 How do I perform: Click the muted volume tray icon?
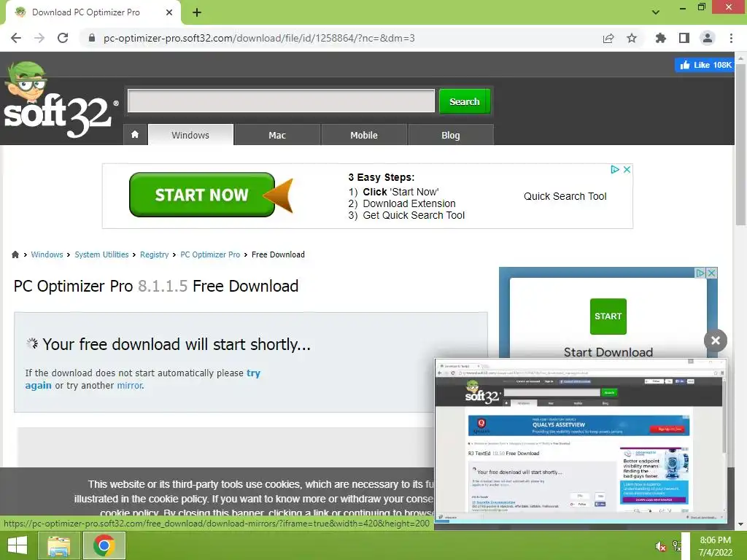pos(660,546)
